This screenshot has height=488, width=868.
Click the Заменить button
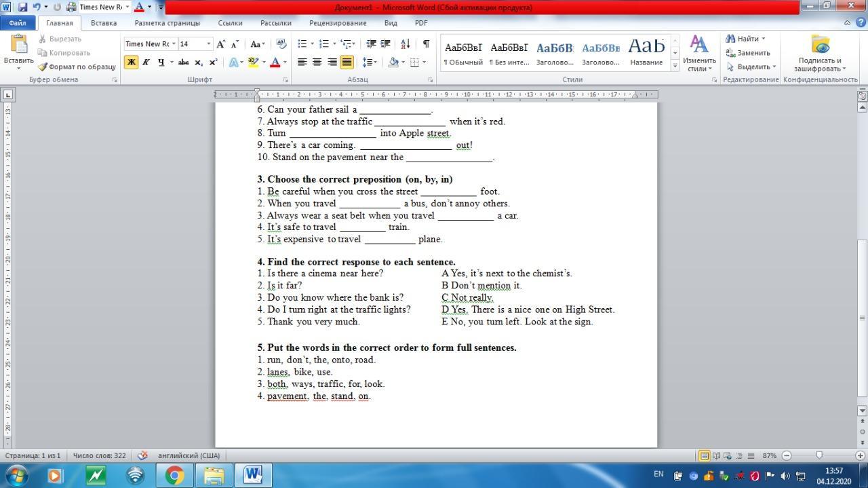(748, 53)
